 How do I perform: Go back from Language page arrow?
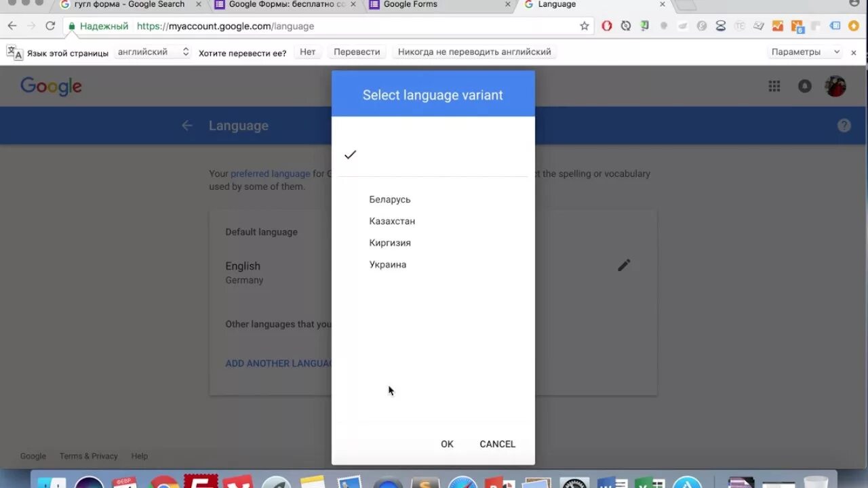pyautogui.click(x=187, y=125)
